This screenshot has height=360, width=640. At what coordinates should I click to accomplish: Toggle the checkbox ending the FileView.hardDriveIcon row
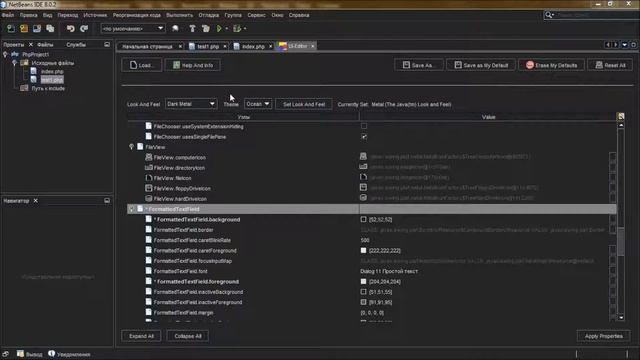613,198
